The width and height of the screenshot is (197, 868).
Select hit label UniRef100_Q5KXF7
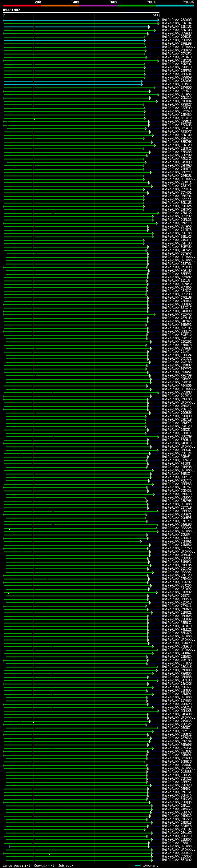pyautogui.click(x=177, y=406)
